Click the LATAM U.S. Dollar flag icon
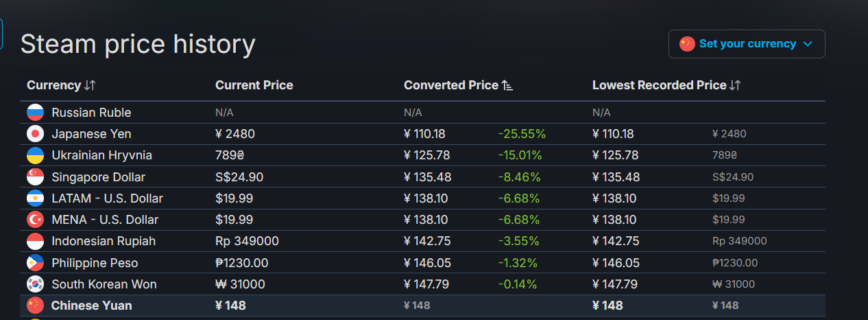The width and height of the screenshot is (868, 320). 35,198
